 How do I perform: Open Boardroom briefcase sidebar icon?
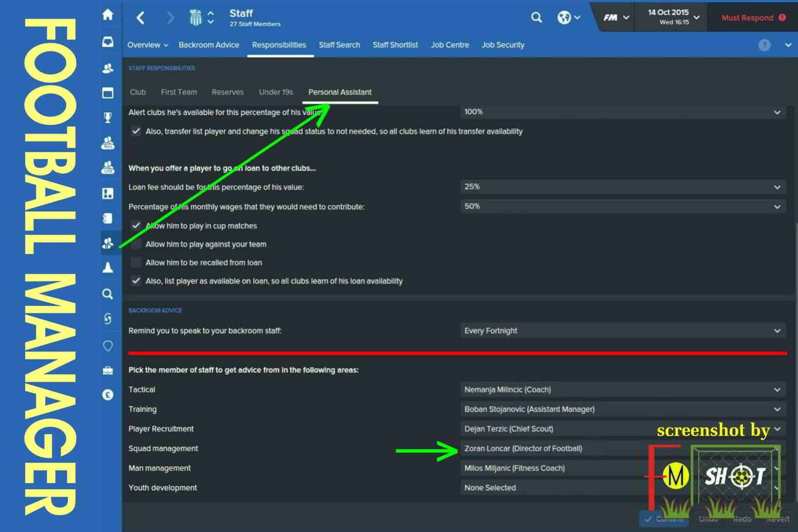108,370
